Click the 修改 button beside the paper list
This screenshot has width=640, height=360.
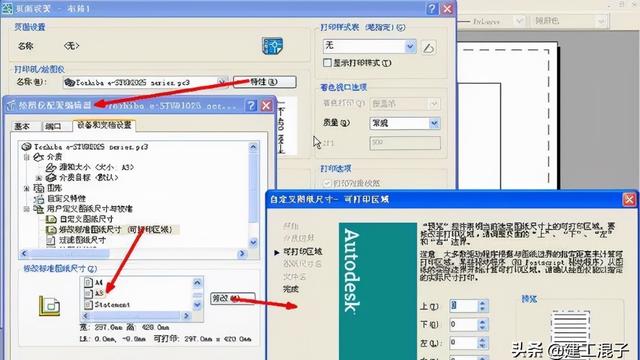click(x=233, y=298)
